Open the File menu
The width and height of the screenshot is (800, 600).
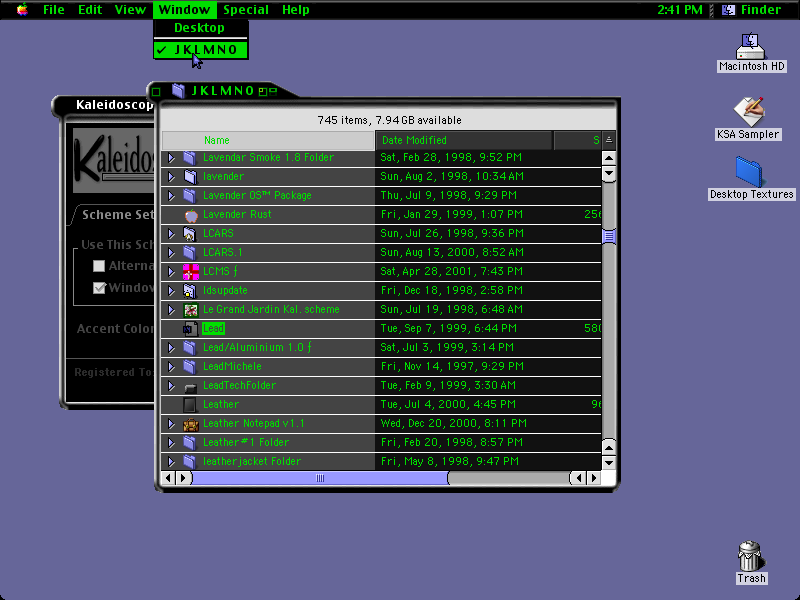tap(54, 10)
